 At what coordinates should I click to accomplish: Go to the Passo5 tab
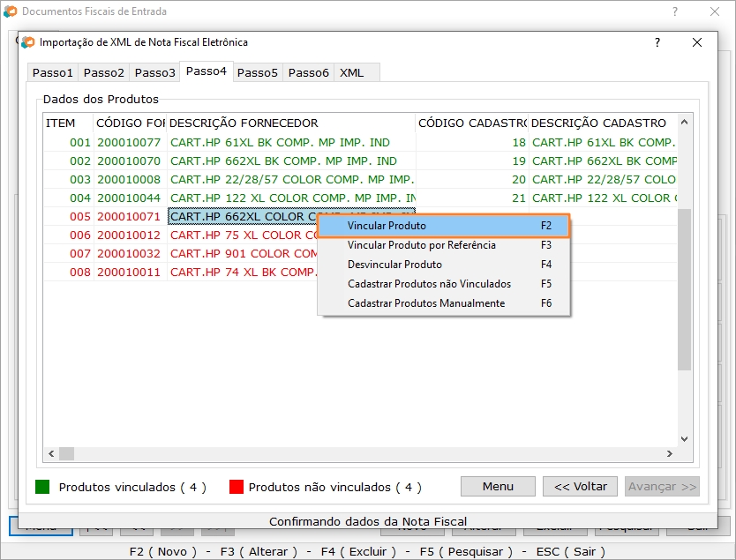[x=258, y=72]
